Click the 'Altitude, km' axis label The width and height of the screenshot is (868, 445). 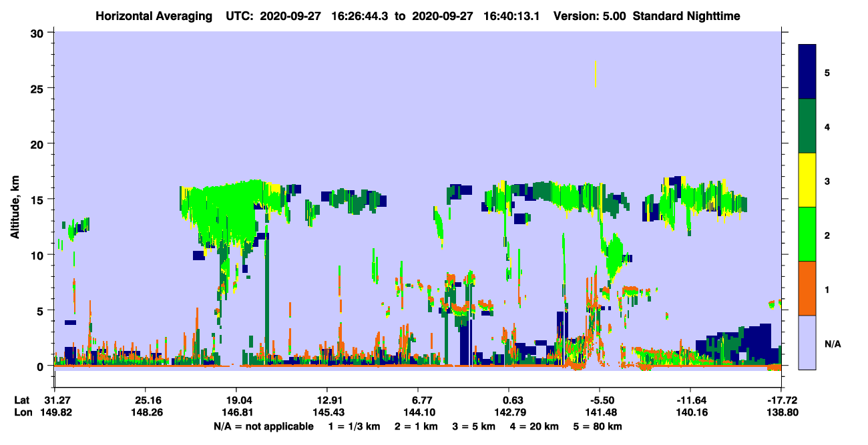tap(15, 208)
